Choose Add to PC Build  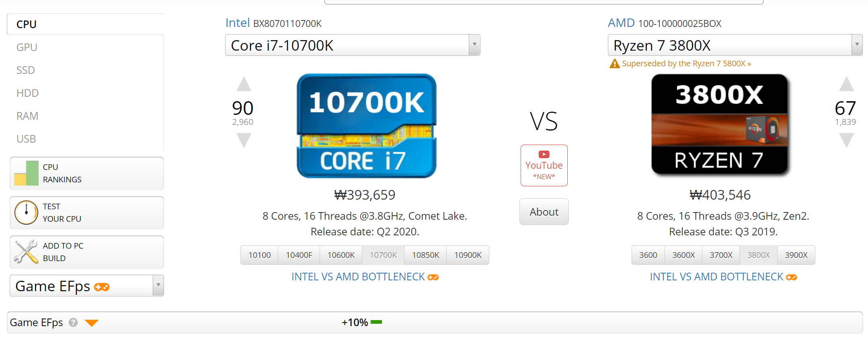point(87,252)
